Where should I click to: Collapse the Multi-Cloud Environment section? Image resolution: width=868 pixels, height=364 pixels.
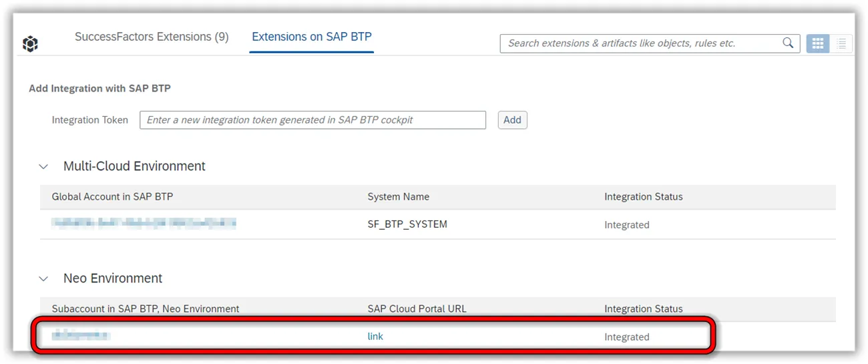point(43,166)
